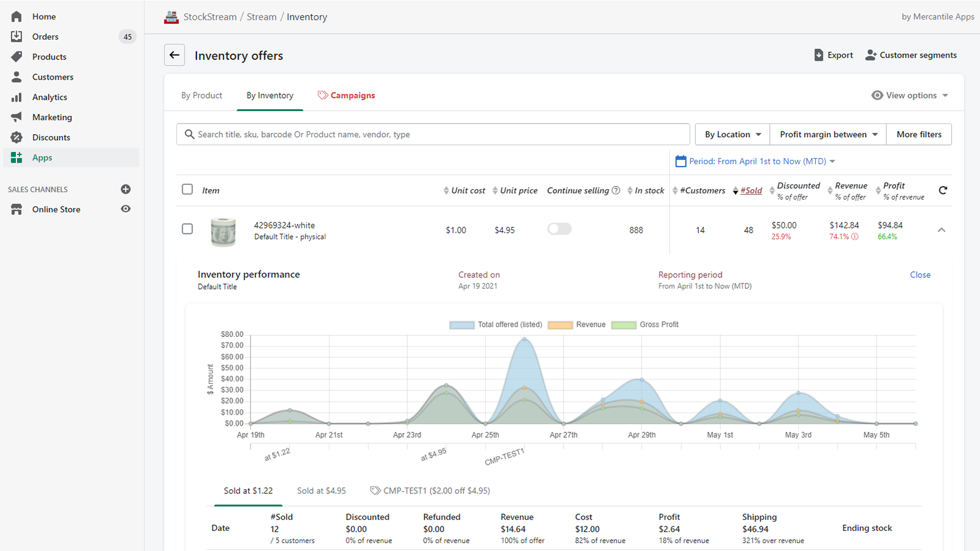
Task: Open Analytics from the sidebar
Action: (x=50, y=97)
